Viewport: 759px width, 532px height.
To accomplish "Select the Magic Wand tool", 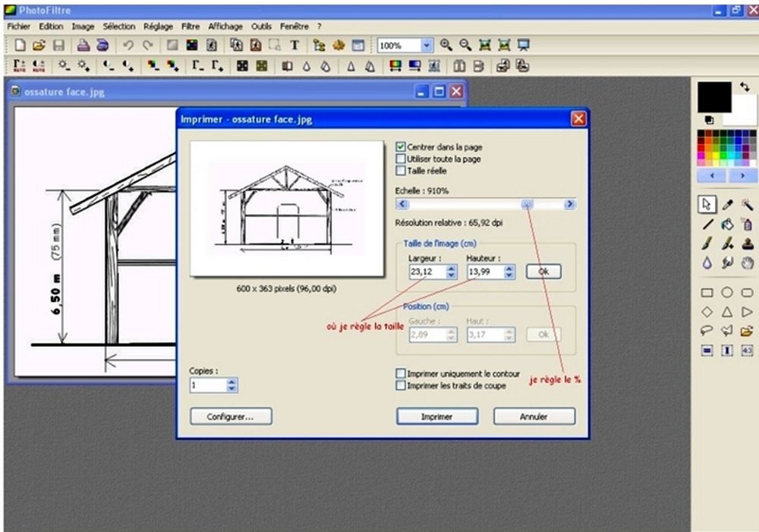I will point(747,204).
